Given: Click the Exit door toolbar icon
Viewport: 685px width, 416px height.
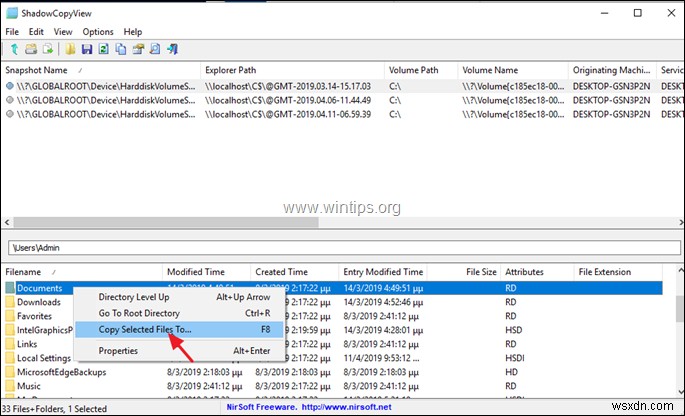Looking at the screenshot, I should tap(172, 49).
